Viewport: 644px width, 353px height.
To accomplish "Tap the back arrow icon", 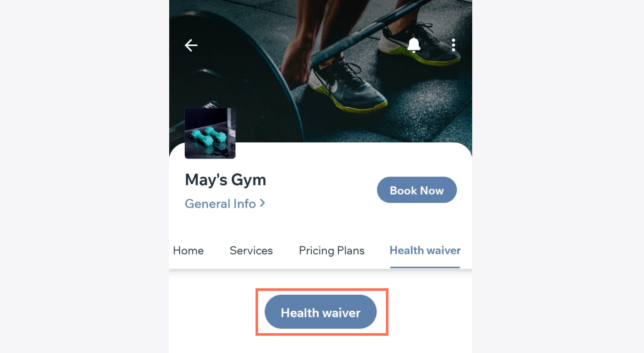I will point(191,45).
